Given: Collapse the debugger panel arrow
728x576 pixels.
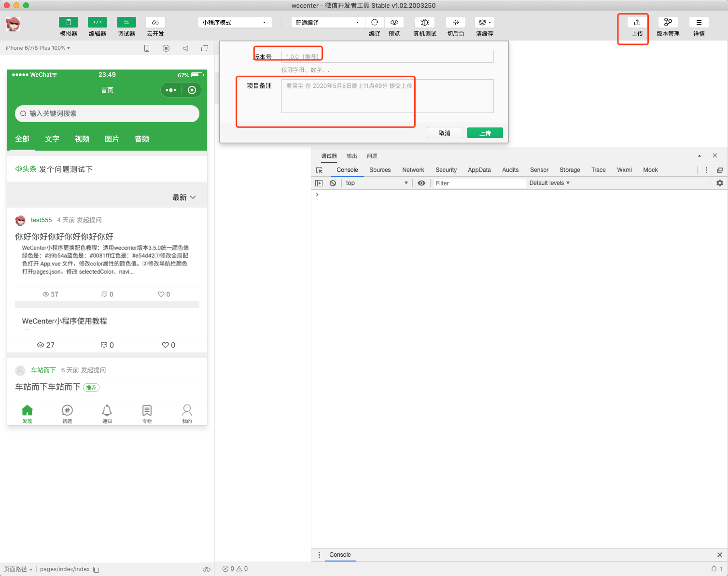Looking at the screenshot, I should coord(700,156).
